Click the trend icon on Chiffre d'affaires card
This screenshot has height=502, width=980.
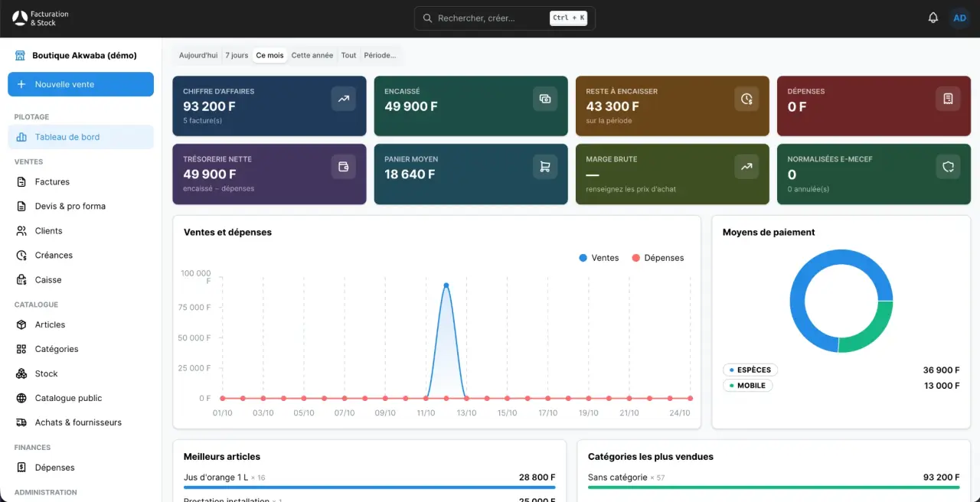coord(344,99)
